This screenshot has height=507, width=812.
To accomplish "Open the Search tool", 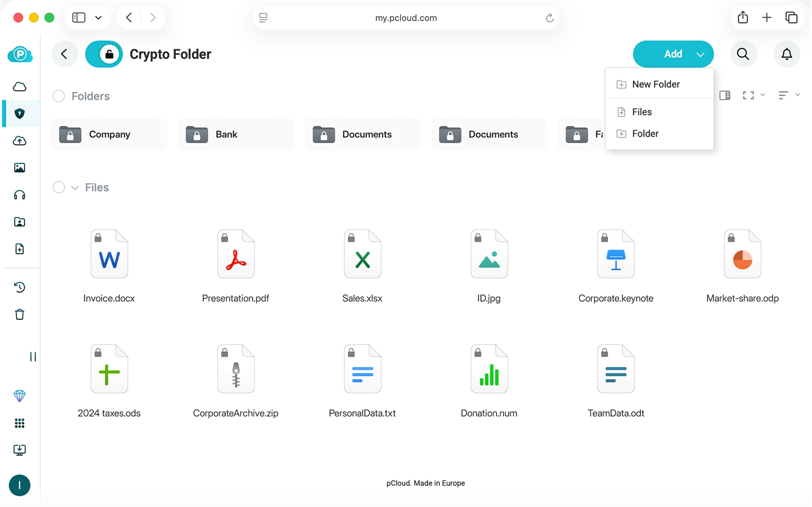I will [743, 54].
